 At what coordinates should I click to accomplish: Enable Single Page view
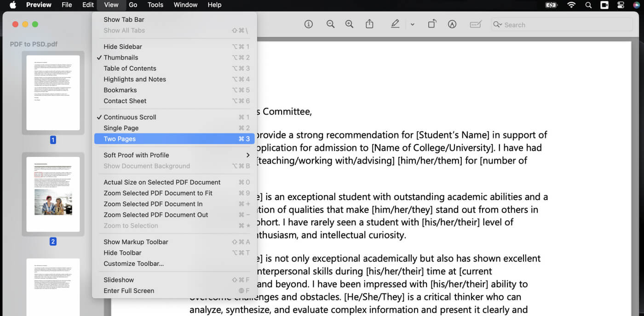pyautogui.click(x=121, y=128)
